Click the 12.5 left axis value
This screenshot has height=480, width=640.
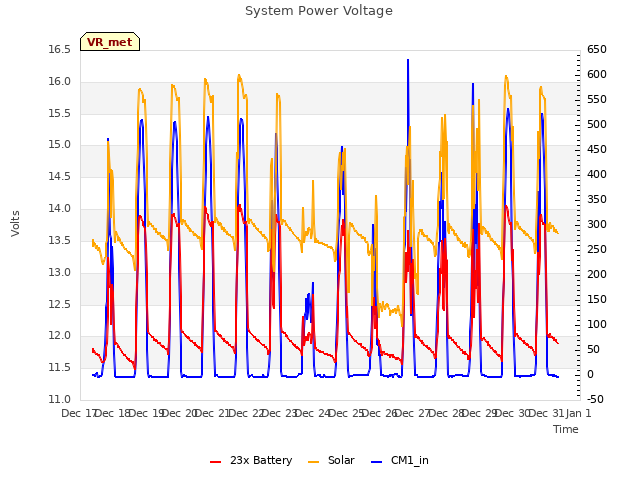click(60, 304)
